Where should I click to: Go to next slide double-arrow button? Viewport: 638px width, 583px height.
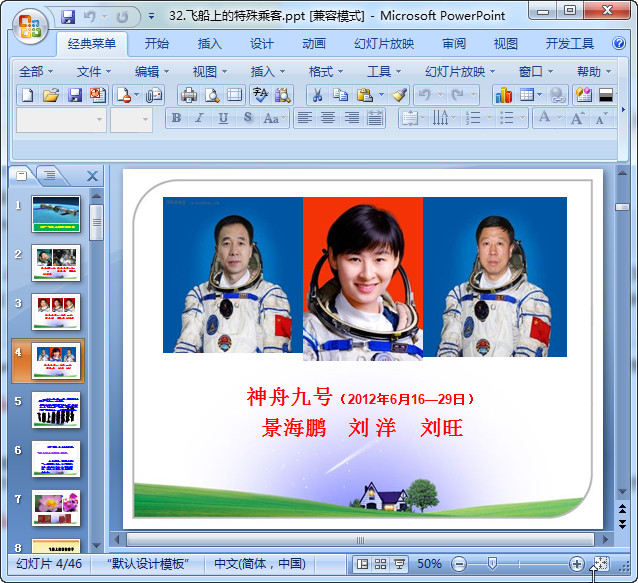click(x=623, y=524)
